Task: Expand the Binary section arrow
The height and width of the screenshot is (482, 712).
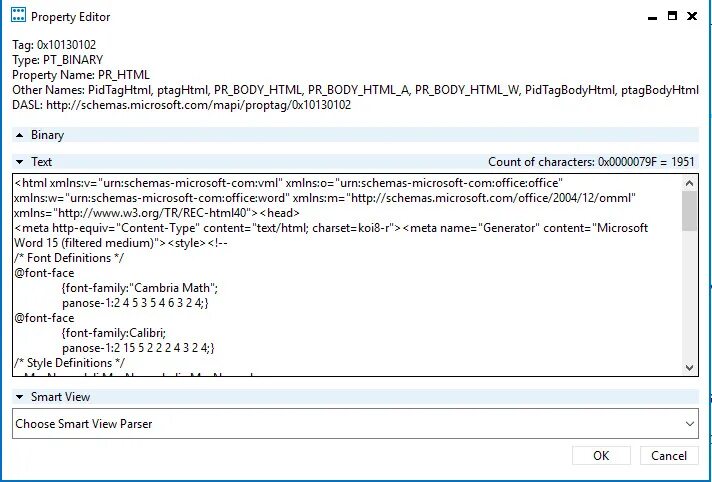Action: [20, 135]
